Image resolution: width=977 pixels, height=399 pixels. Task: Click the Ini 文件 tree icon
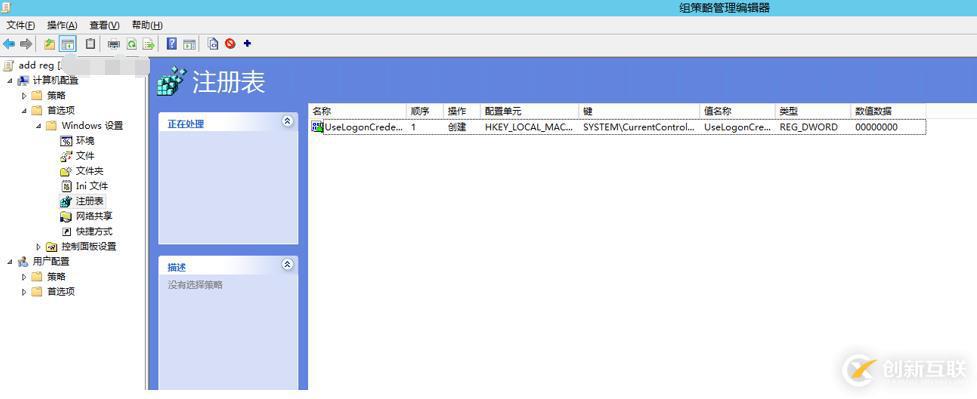(x=66, y=186)
